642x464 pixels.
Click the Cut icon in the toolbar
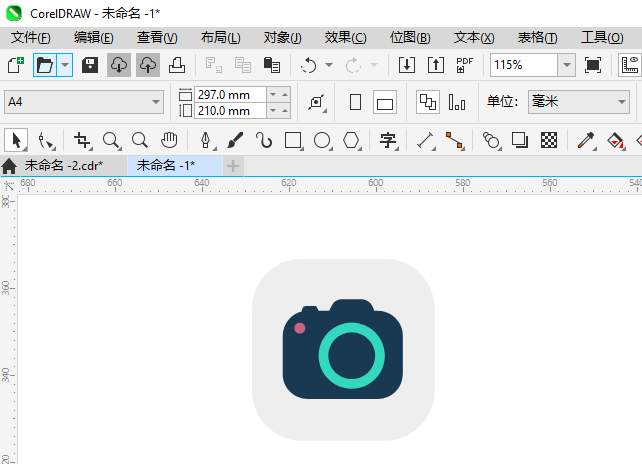click(214, 65)
